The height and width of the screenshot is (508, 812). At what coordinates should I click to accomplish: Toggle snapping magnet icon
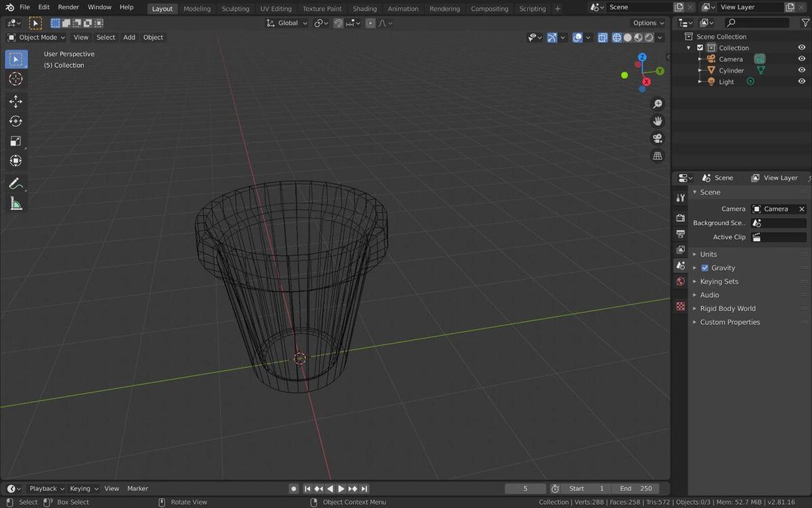pos(338,23)
